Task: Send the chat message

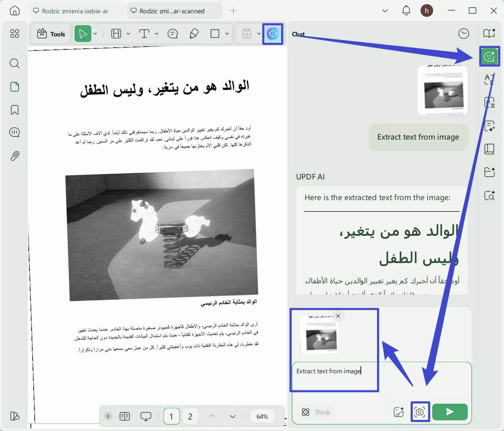Action: coord(450,412)
